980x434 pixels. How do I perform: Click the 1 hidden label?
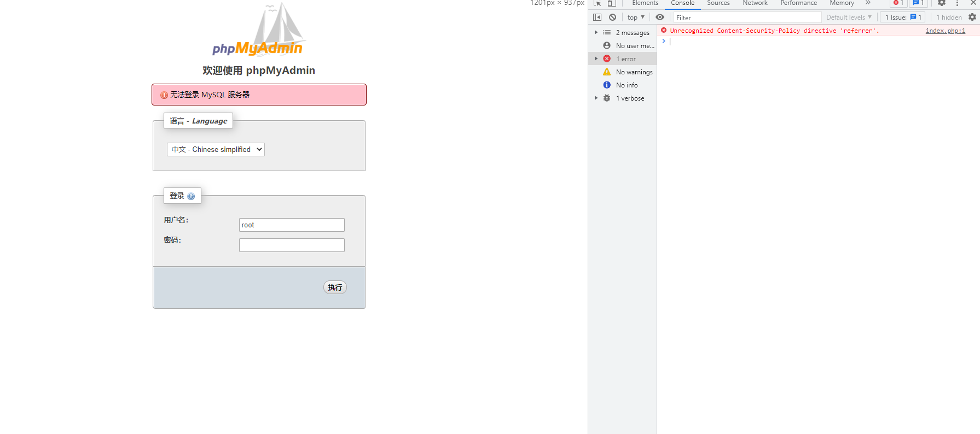[949, 17]
